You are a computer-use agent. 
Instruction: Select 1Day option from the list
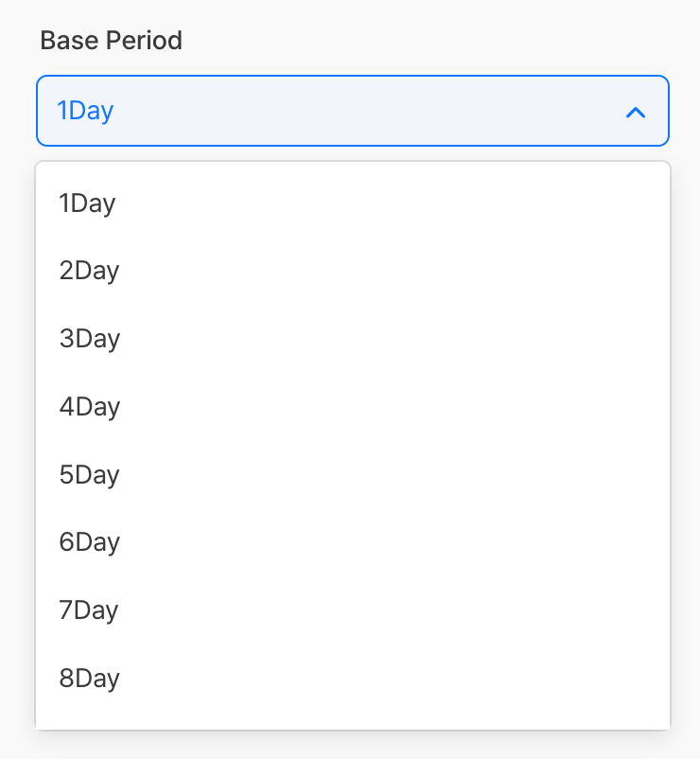pyautogui.click(x=87, y=203)
